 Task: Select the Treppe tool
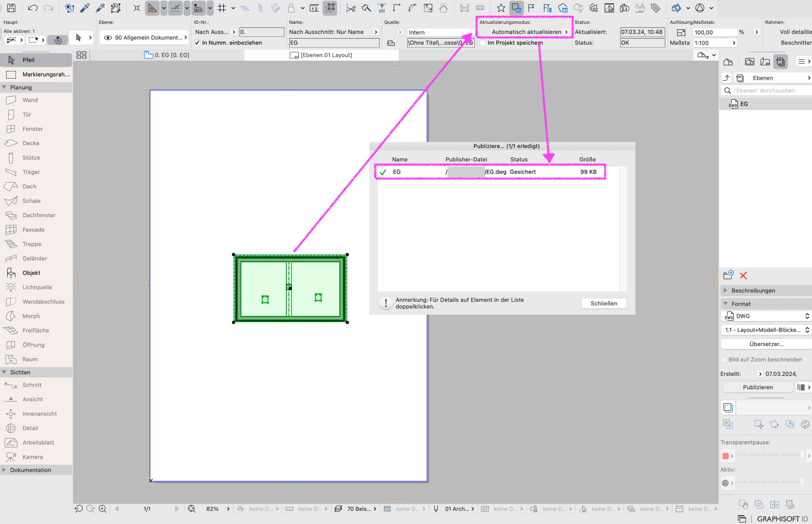31,244
